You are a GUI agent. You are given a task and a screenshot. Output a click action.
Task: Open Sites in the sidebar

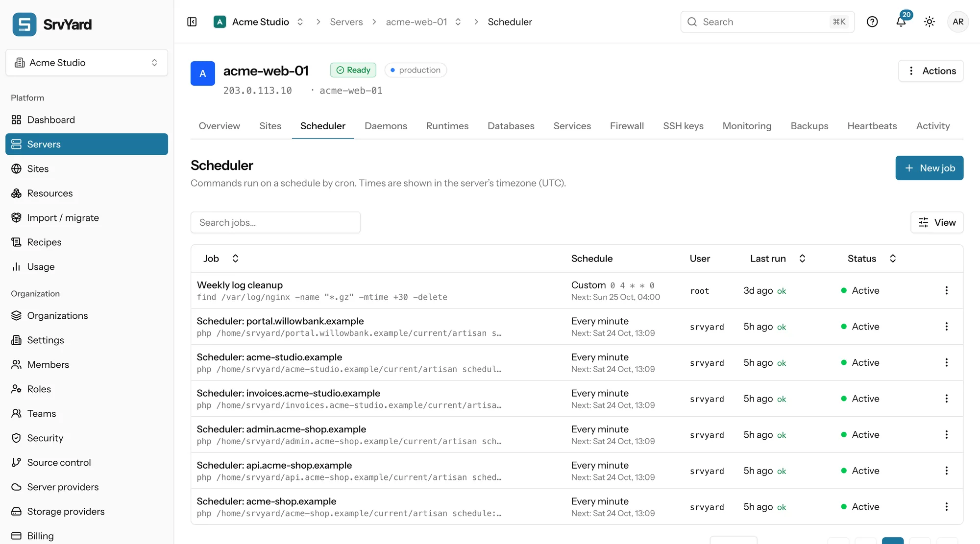(87, 169)
